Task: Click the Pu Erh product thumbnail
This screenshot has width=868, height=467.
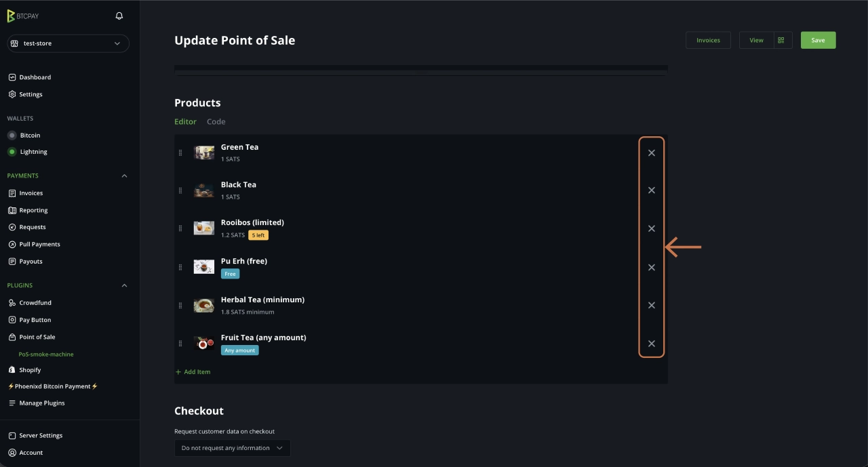Action: (x=203, y=267)
